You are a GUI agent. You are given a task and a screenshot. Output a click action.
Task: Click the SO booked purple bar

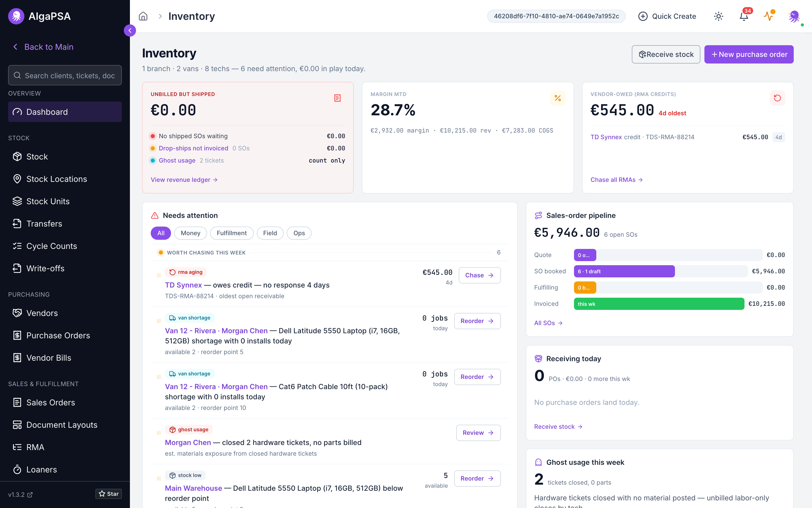(624, 271)
